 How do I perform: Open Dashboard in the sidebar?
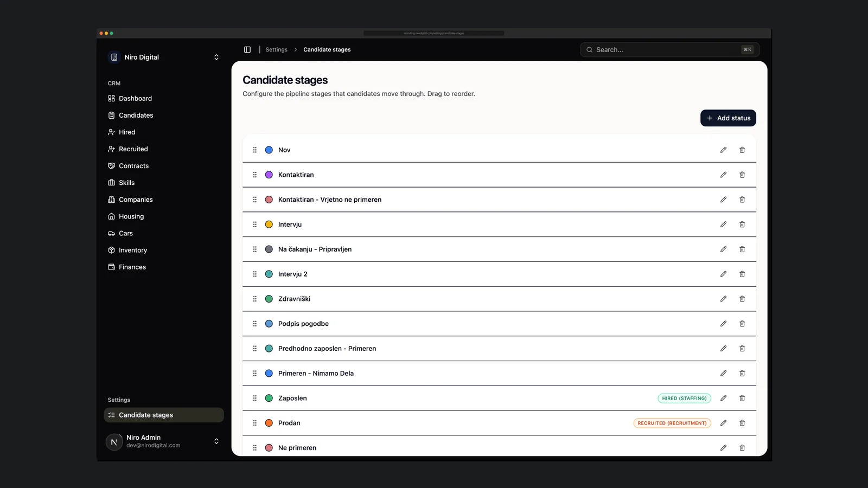coord(164,98)
